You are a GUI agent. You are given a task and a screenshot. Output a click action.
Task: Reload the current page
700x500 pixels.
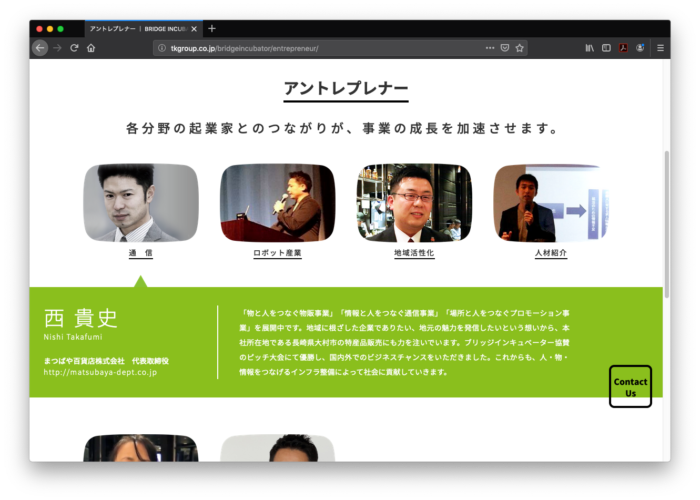(x=74, y=48)
